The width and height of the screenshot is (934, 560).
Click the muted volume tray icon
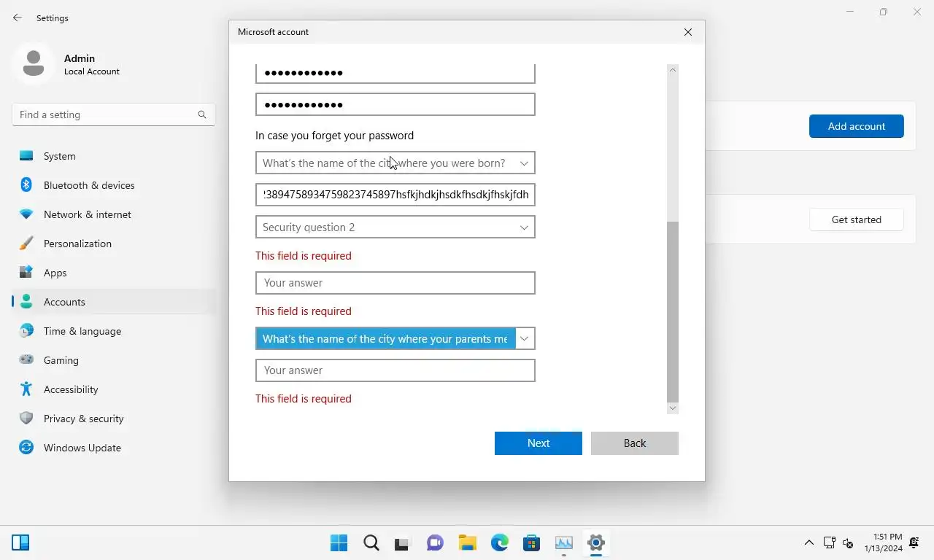(x=848, y=542)
